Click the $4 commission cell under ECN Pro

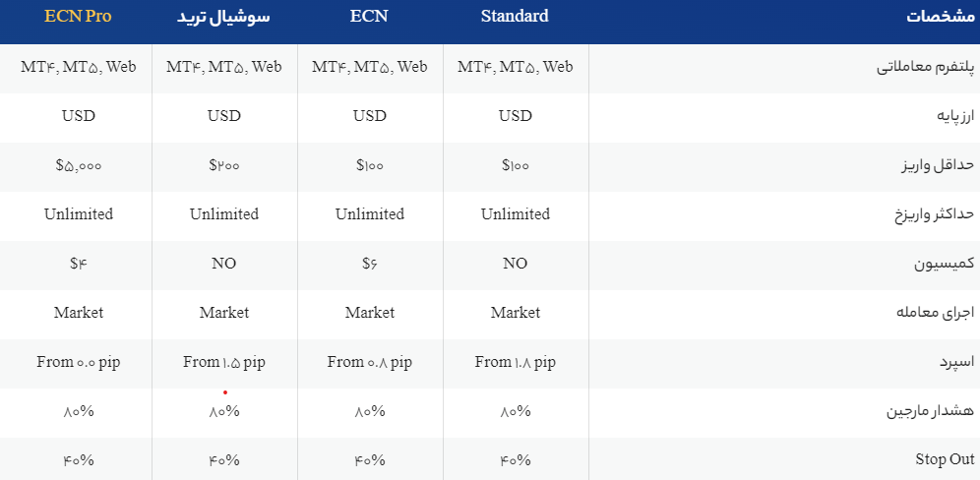click(79, 264)
